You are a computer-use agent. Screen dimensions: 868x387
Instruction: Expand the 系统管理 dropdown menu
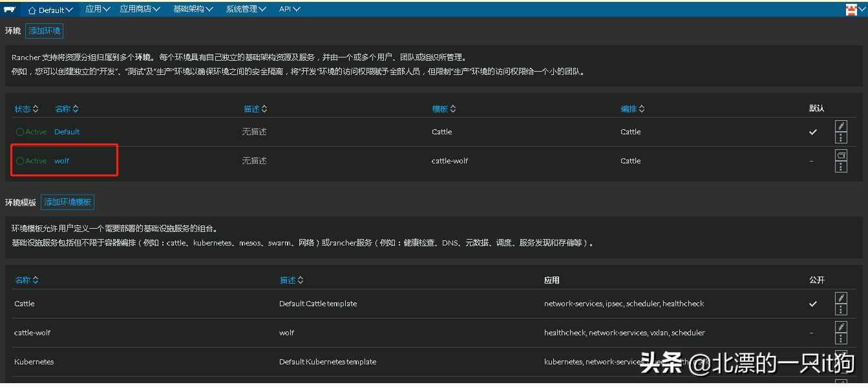click(246, 9)
